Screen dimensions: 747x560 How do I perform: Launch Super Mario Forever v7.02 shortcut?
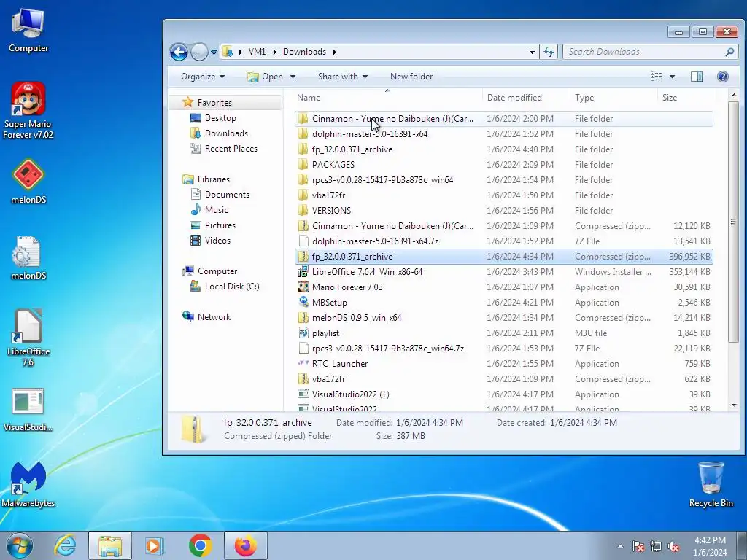pyautogui.click(x=28, y=110)
